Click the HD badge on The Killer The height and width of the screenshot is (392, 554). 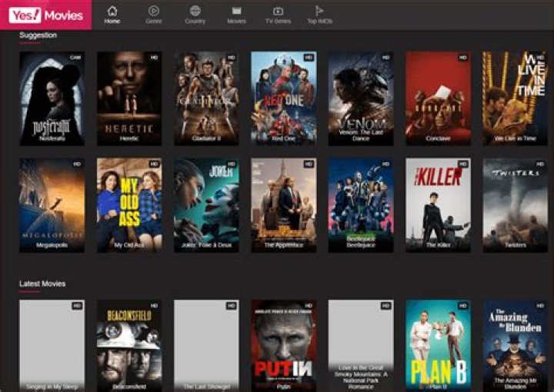(x=463, y=164)
